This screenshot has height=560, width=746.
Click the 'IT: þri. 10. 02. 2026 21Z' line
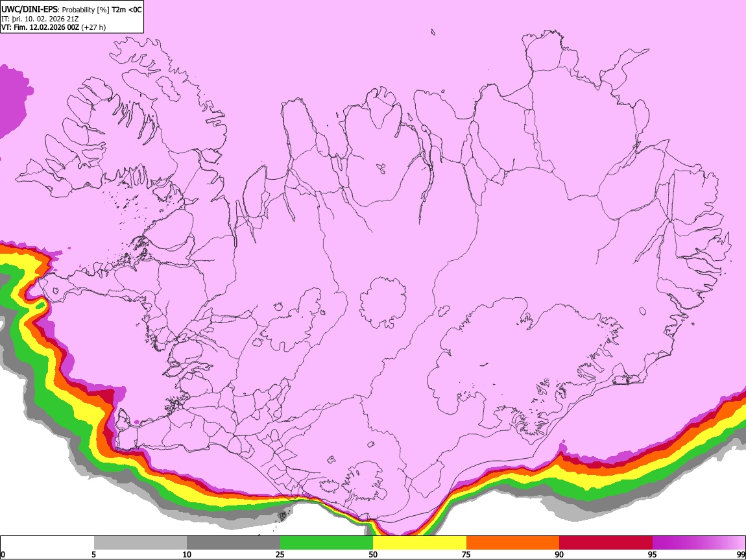coord(40,19)
